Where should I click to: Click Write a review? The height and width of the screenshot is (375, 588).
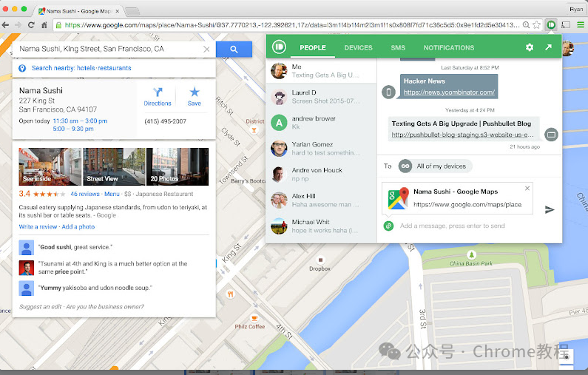point(38,227)
